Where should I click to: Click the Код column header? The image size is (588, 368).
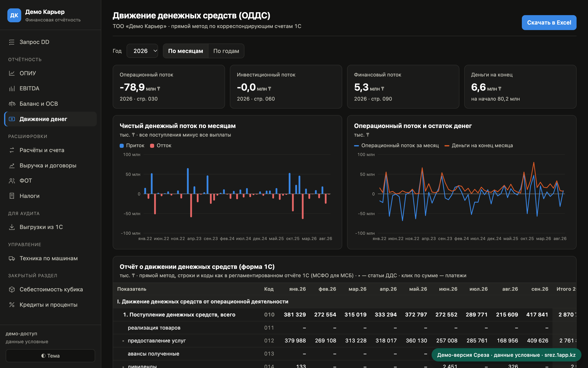pyautogui.click(x=269, y=289)
